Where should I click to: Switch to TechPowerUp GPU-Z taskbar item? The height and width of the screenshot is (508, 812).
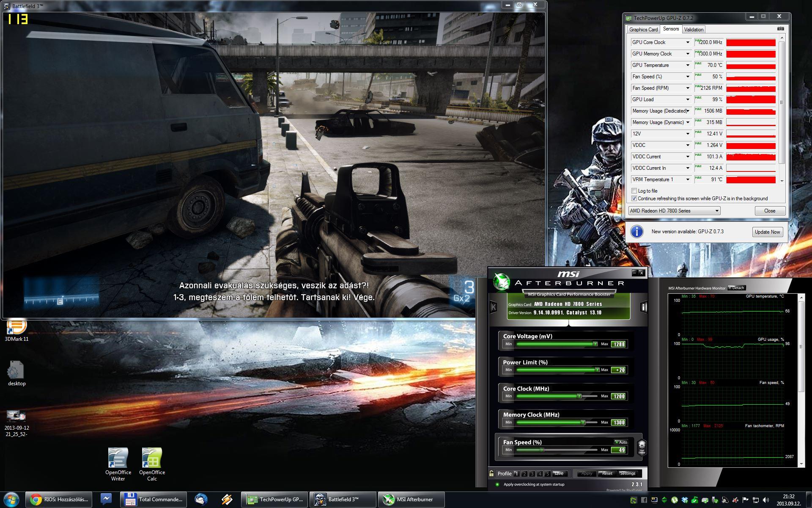coord(275,500)
